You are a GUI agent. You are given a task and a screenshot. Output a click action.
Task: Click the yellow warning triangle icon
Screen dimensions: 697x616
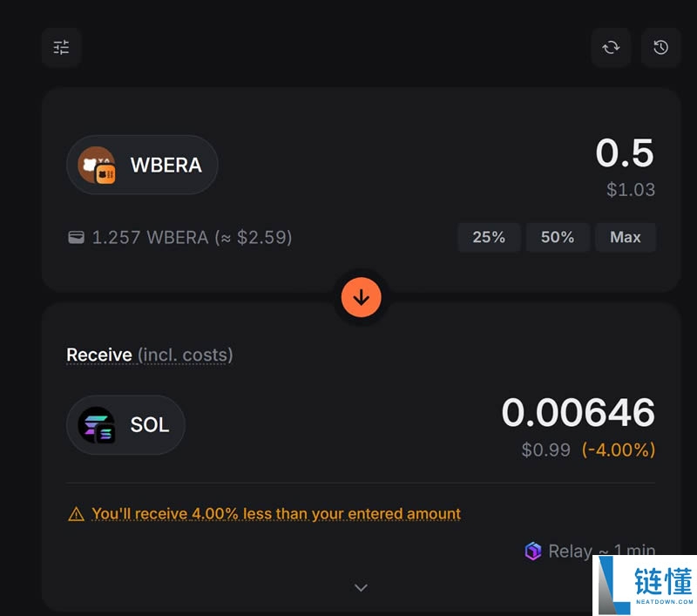[x=77, y=514]
